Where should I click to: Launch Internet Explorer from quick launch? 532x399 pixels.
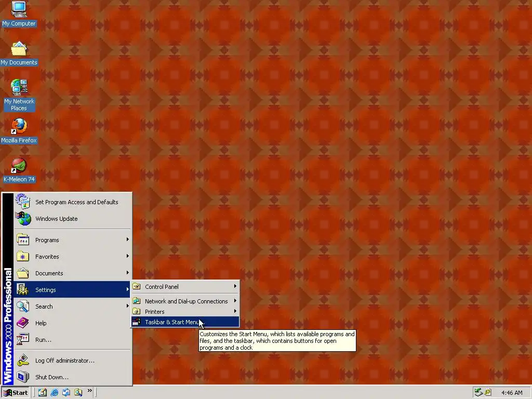(54, 393)
